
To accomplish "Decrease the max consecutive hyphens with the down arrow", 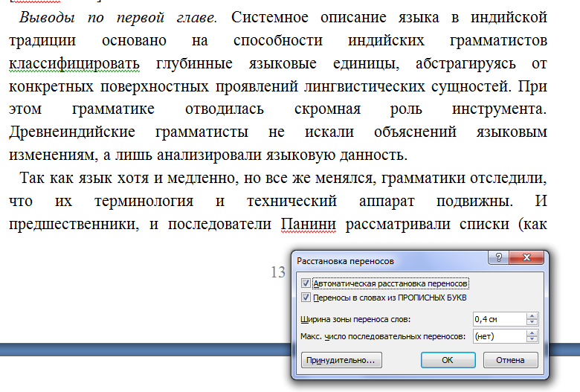I will [x=532, y=339].
